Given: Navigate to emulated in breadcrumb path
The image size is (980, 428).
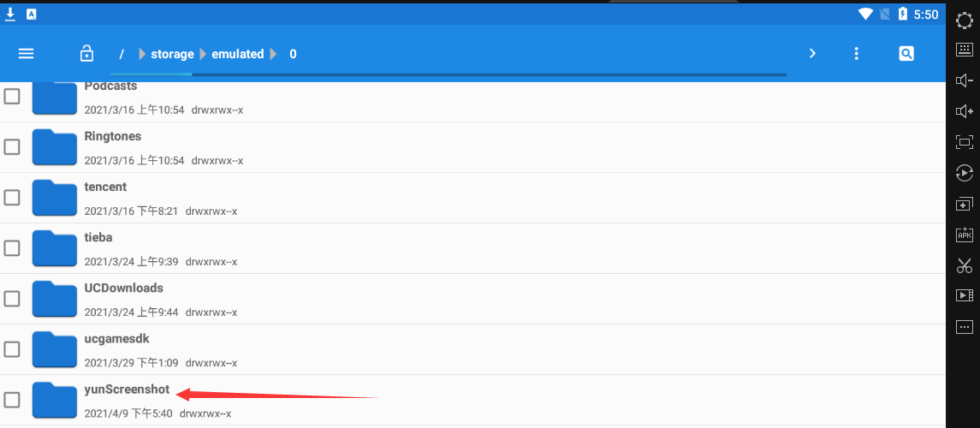Looking at the screenshot, I should [237, 54].
